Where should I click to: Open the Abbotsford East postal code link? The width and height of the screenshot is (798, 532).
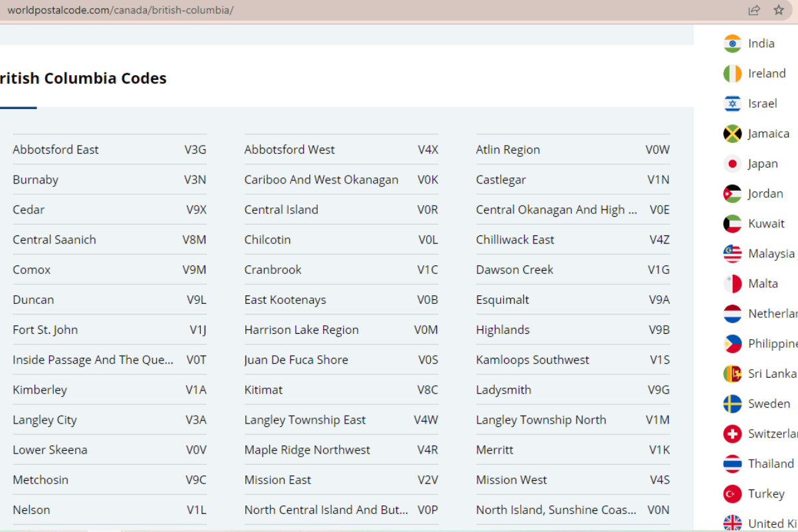56,150
